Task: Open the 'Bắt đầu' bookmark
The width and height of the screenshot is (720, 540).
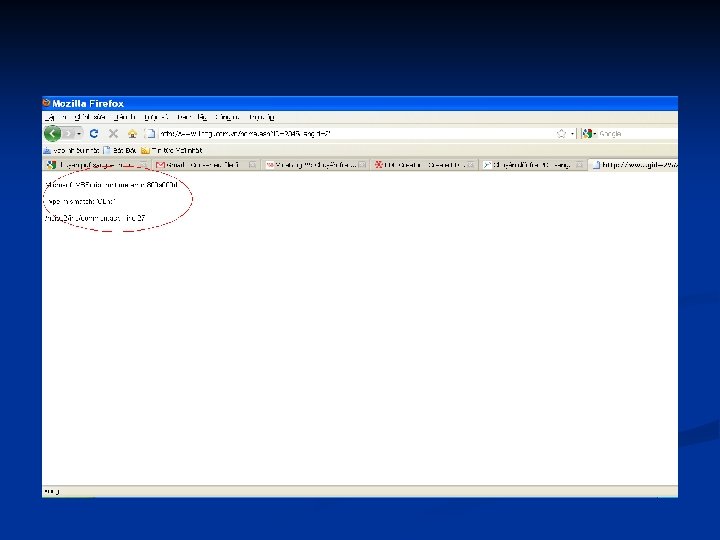Action: (x=120, y=150)
